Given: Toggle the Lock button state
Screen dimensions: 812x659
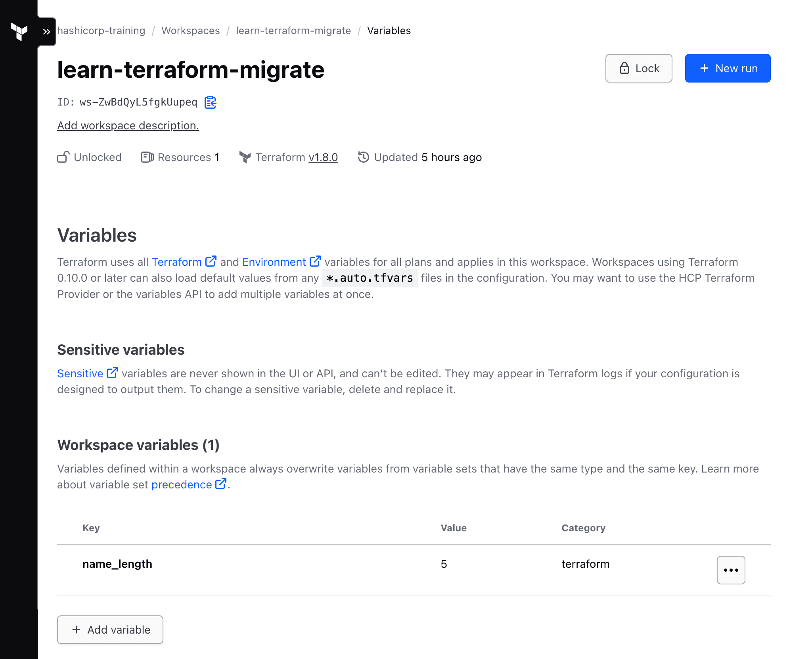Looking at the screenshot, I should pyautogui.click(x=638, y=68).
